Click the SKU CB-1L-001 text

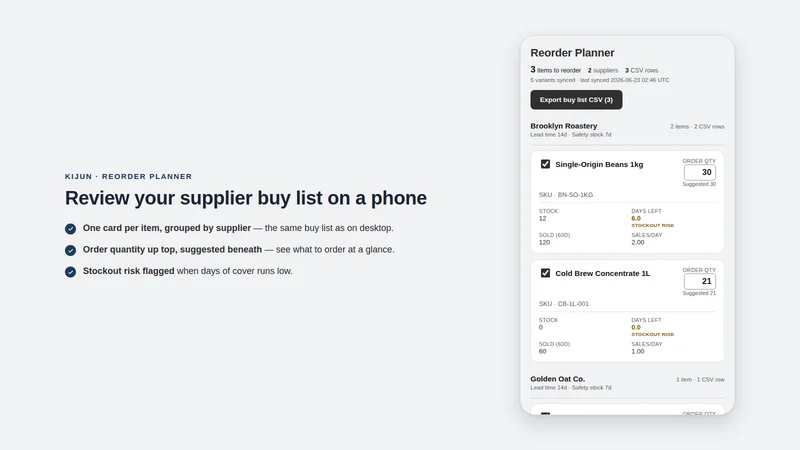564,304
